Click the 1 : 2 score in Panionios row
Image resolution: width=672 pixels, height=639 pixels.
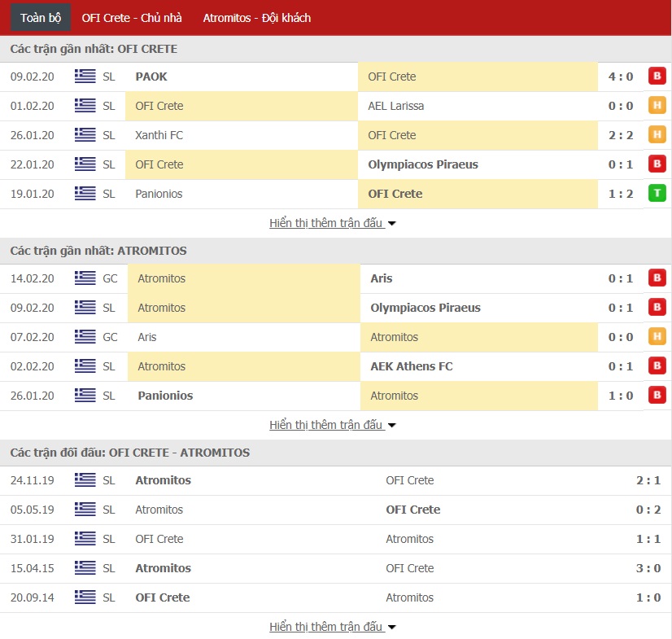[x=621, y=194]
